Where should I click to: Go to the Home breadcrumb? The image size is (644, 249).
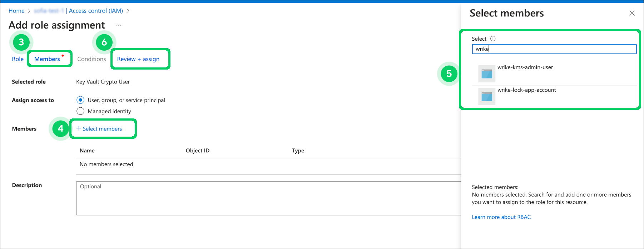pyautogui.click(x=16, y=11)
